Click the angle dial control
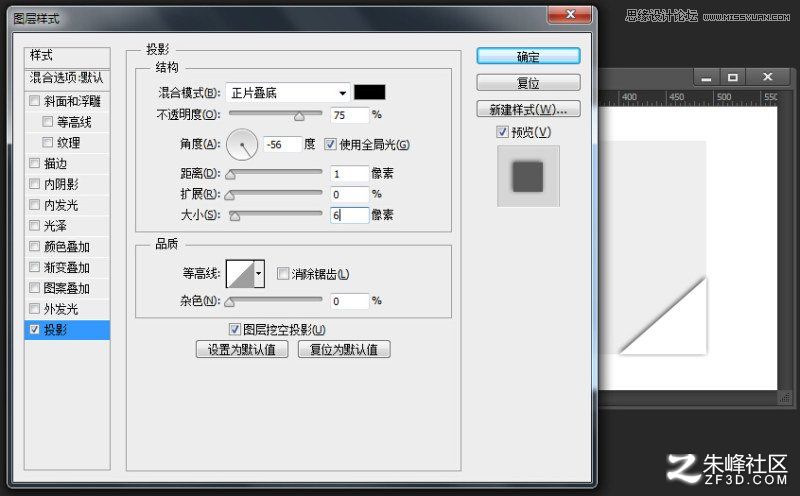 [242, 144]
